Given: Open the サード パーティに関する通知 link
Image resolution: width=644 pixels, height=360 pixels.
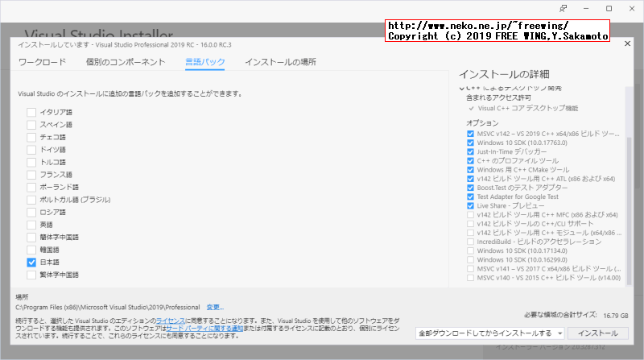Looking at the screenshot, I should [205, 329].
